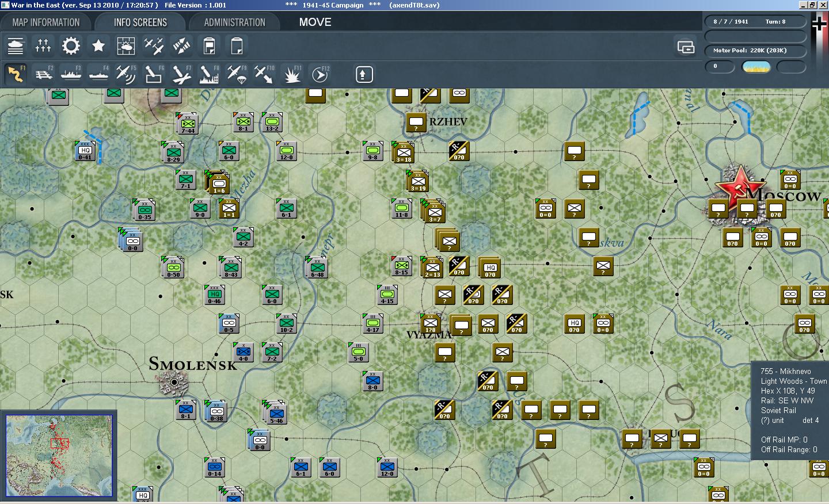Image resolution: width=829 pixels, height=504 pixels.
Task: Select the German 0-50 motorized counter
Action: click(x=173, y=267)
